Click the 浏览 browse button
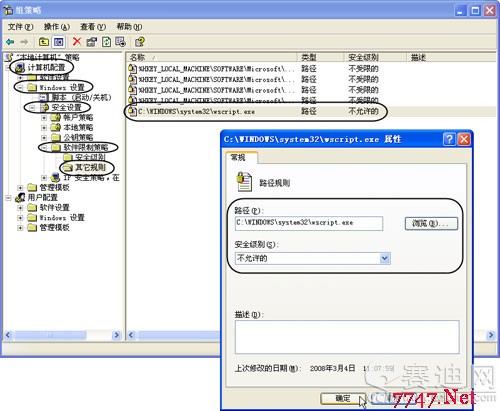This screenshot has height=411, width=500. pos(431,223)
